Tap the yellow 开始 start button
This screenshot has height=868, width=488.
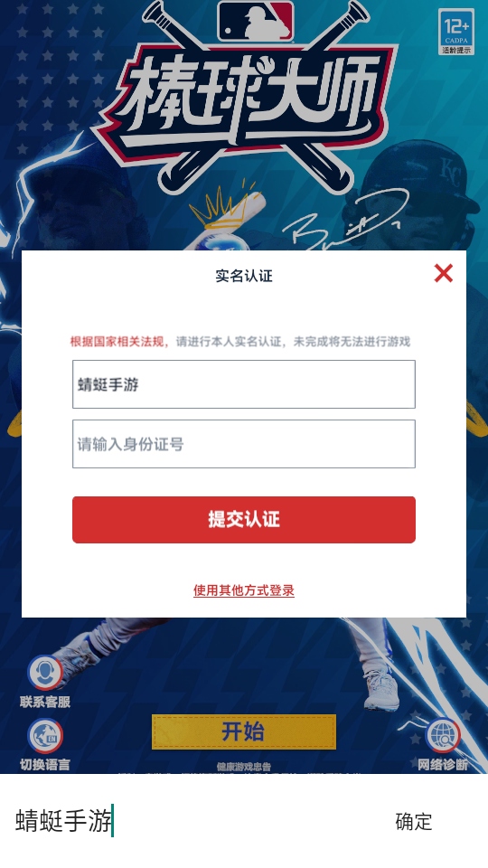click(244, 731)
